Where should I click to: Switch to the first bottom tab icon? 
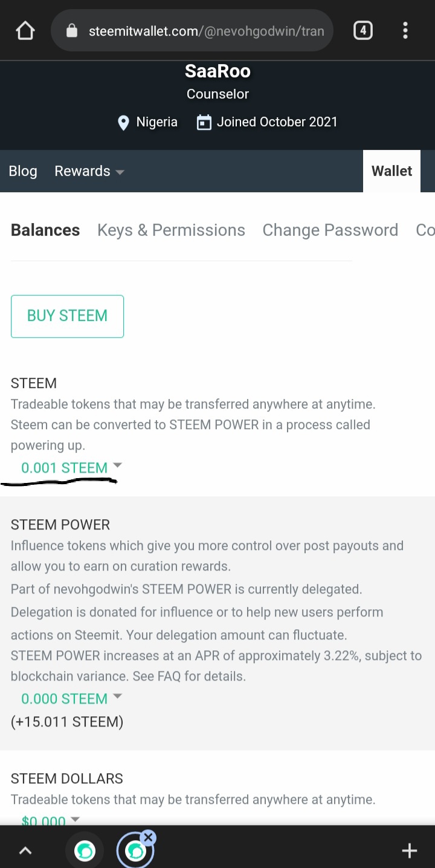point(85,851)
